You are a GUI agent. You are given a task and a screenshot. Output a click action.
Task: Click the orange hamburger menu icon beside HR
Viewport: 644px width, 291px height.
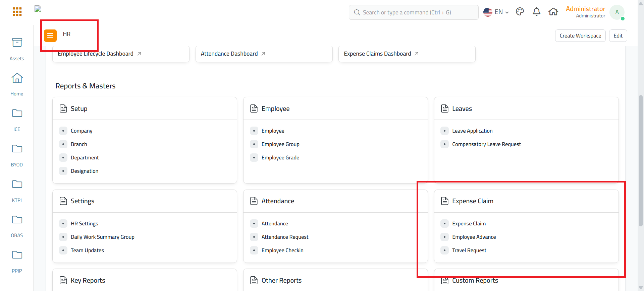point(50,35)
